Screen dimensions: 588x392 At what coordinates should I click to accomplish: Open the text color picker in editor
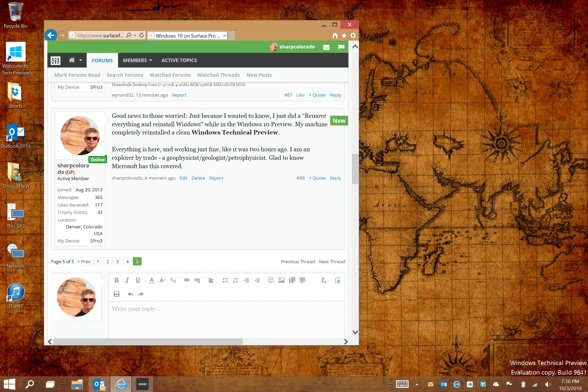point(152,280)
